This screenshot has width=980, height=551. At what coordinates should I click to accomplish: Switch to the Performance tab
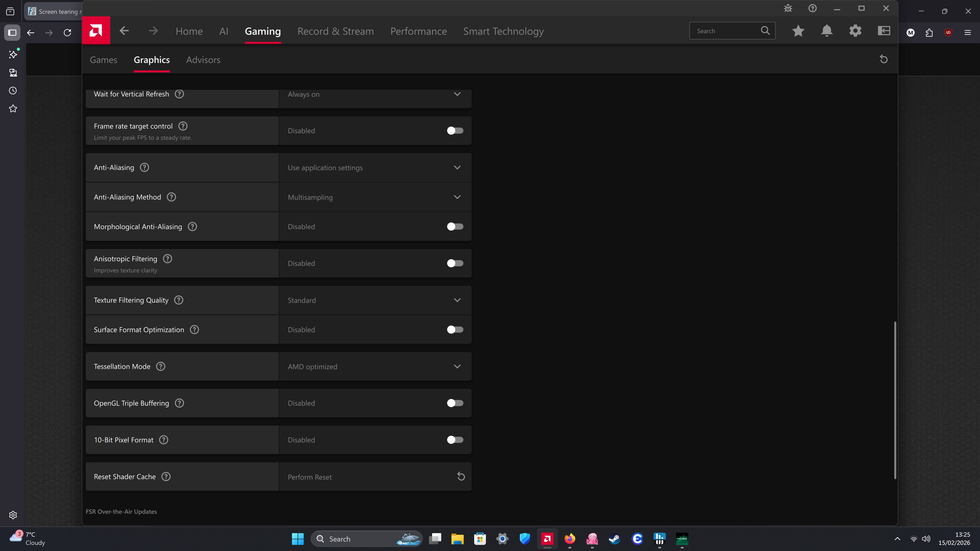(419, 31)
